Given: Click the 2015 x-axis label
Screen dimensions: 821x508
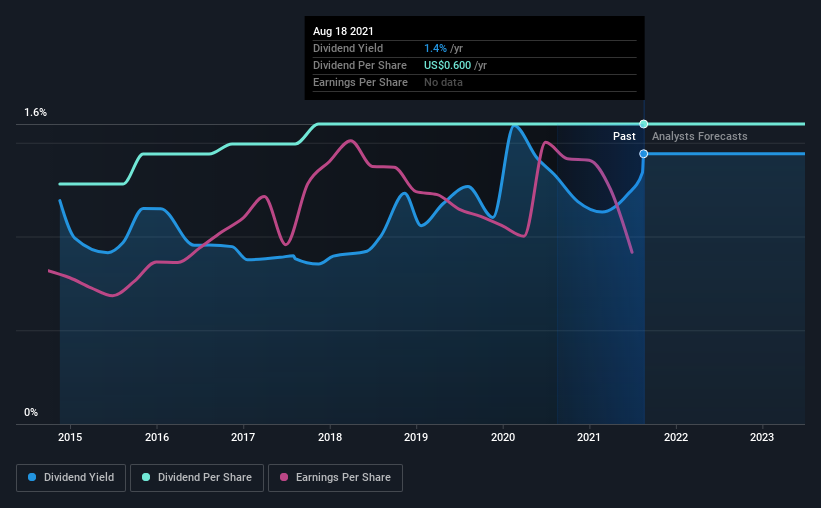Looking at the screenshot, I should (70, 437).
